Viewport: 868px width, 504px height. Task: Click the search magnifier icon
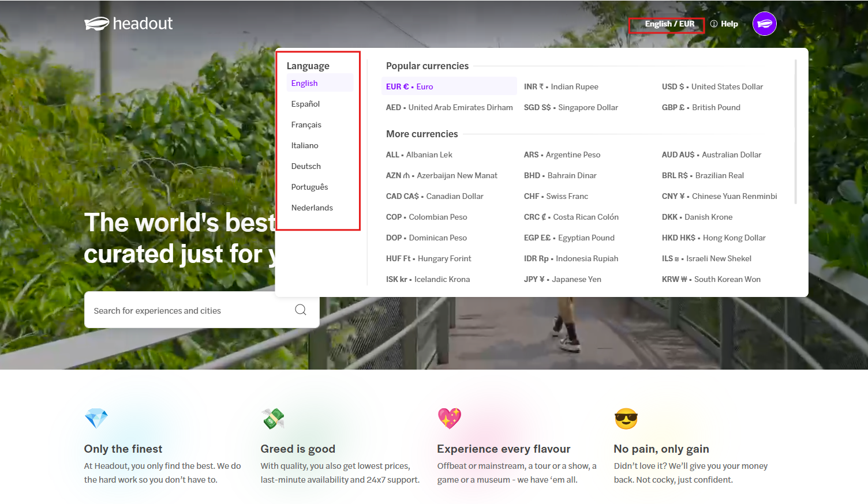click(x=300, y=310)
